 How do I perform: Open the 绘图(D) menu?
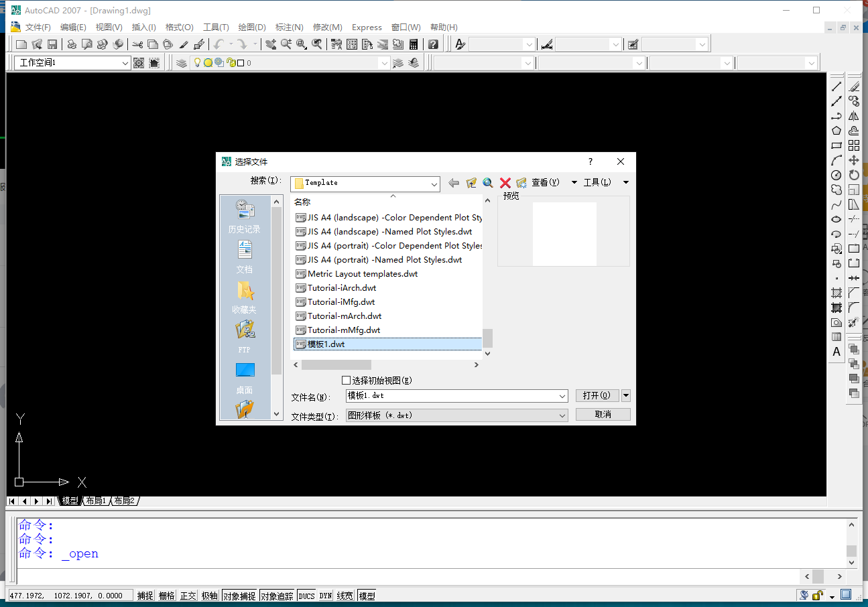coord(252,27)
